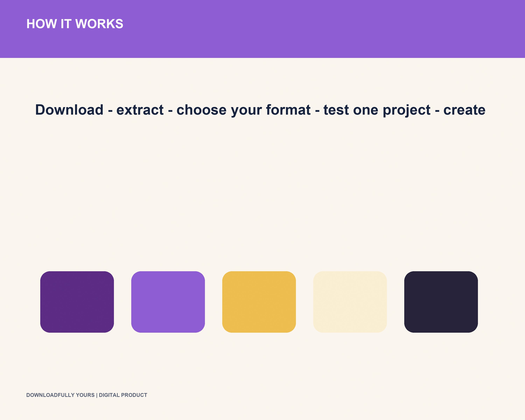Click the pipe separator in the footer
Image resolution: width=525 pixels, height=420 pixels.
[x=97, y=395]
